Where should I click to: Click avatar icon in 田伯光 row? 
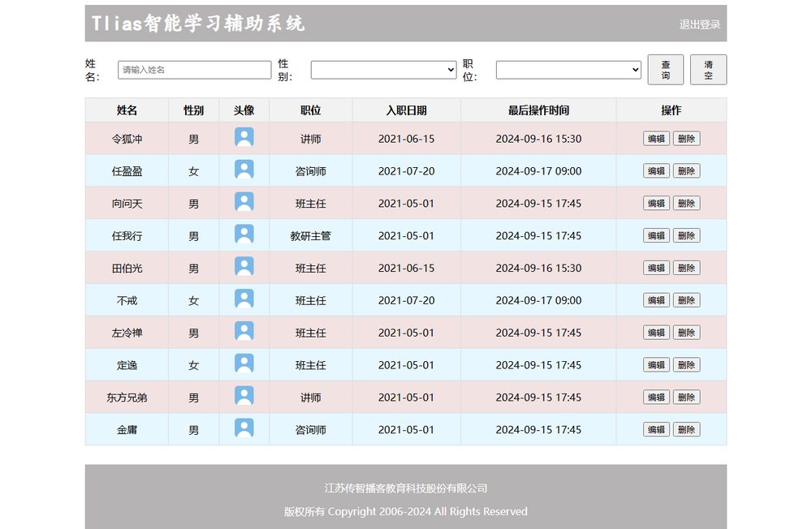pyautogui.click(x=244, y=267)
